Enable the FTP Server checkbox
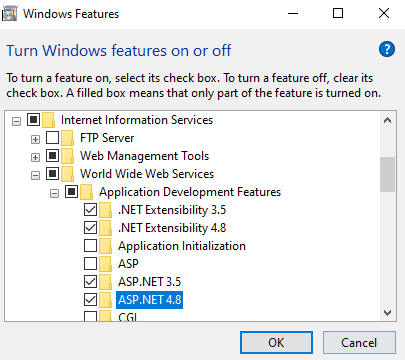This screenshot has height=360, width=405. 52,137
